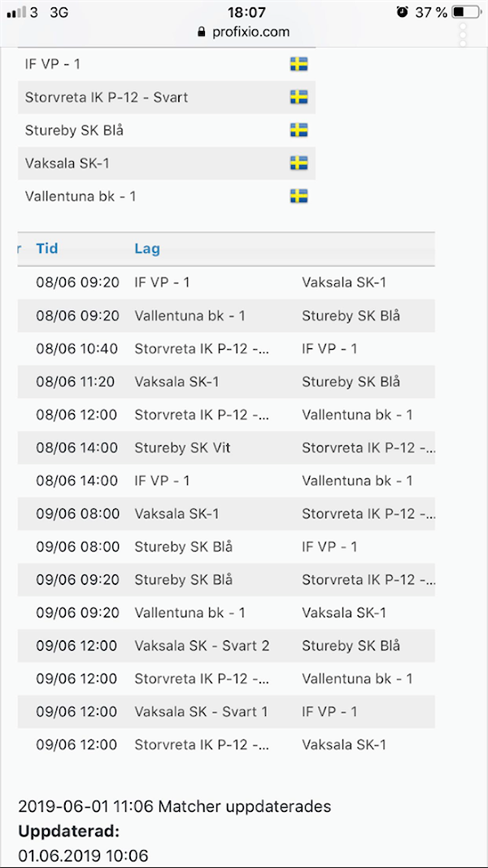The width and height of the screenshot is (488, 868).
Task: Tap the Swedish flag beside IF VP - 1
Action: tap(298, 64)
